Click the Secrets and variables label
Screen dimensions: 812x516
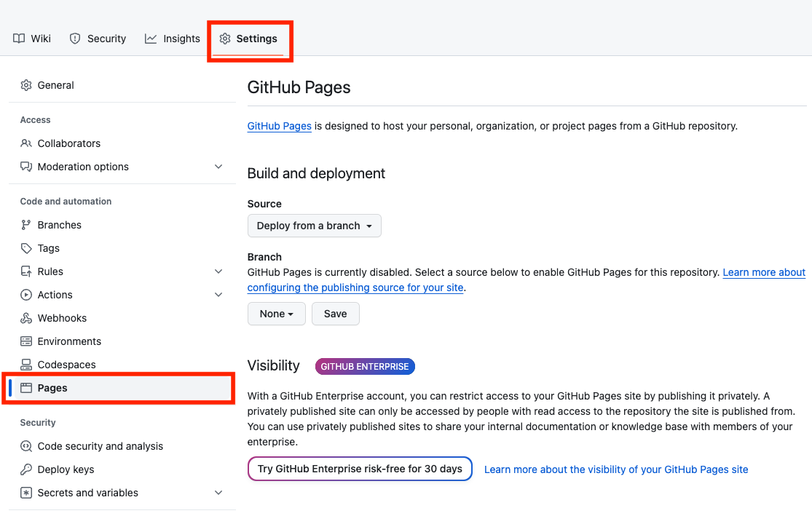click(88, 493)
